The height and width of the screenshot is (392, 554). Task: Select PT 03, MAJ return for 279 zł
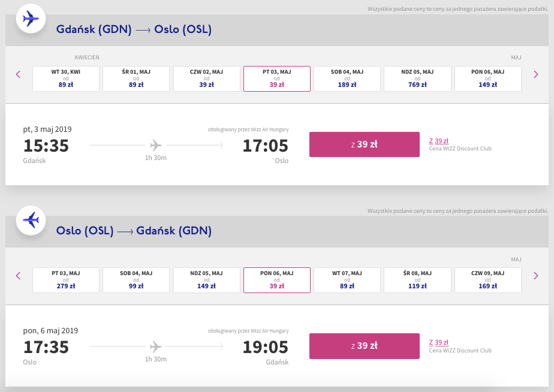pyautogui.click(x=66, y=280)
